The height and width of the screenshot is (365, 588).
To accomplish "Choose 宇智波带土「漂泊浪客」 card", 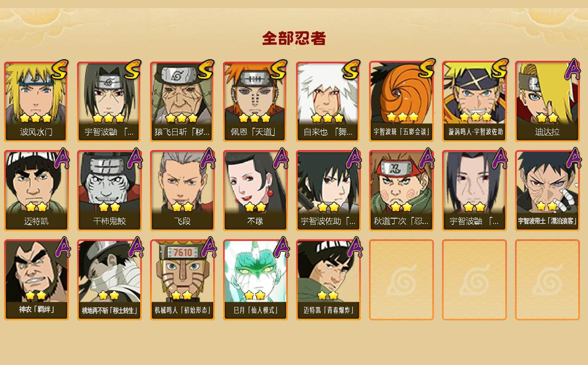I will point(547,191).
